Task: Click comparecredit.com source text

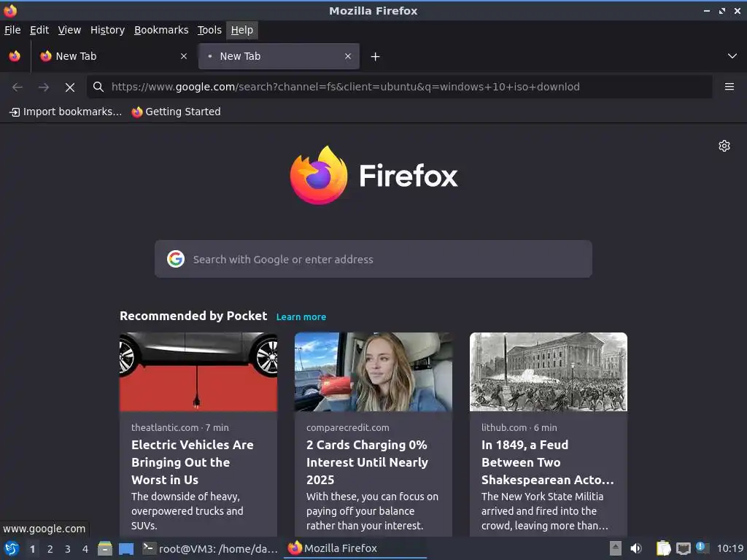Action: click(348, 427)
